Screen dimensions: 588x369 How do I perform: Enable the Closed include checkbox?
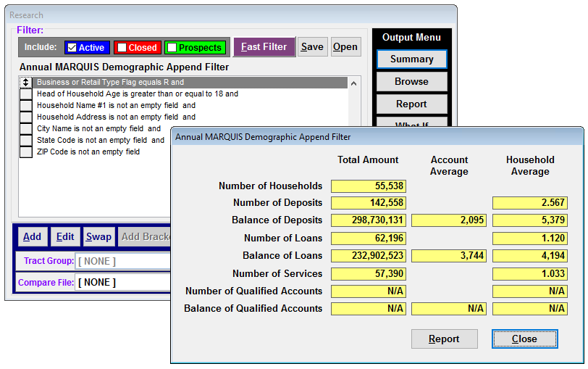(x=122, y=48)
